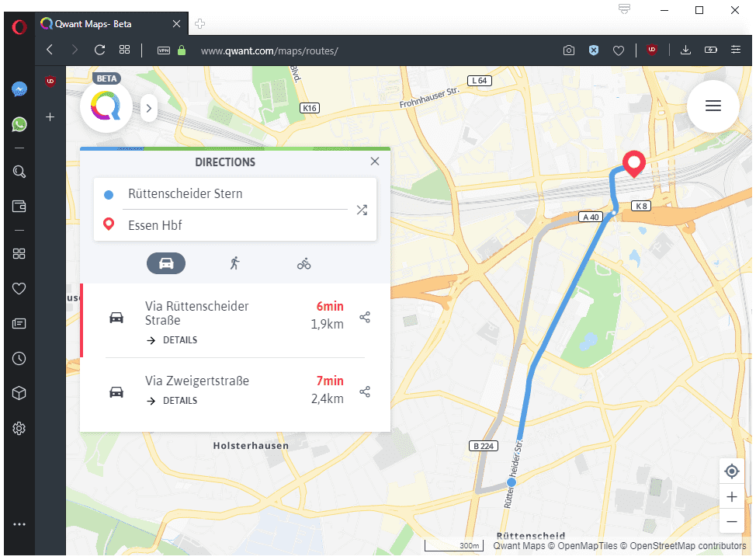Open downloads from toolbar
The image size is (756, 560).
pyautogui.click(x=685, y=50)
